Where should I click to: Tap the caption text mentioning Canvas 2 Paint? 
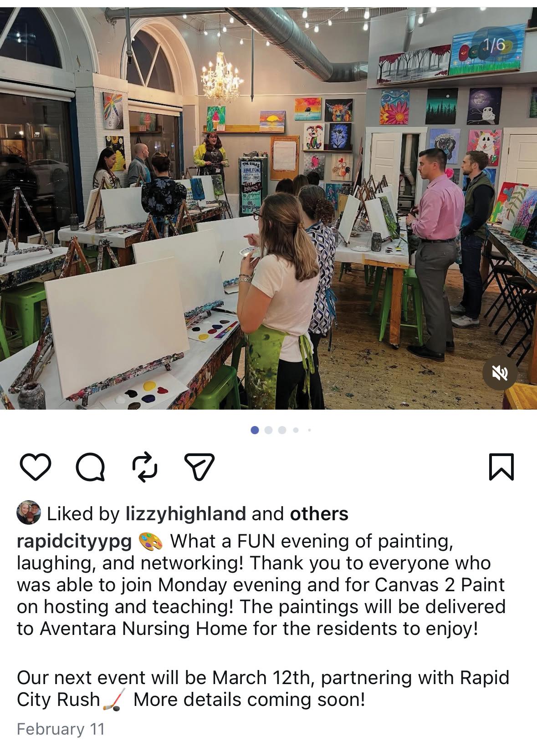(x=261, y=585)
